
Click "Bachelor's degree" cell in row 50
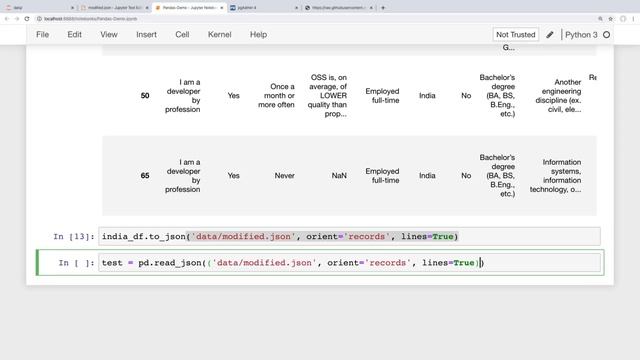[497, 96]
